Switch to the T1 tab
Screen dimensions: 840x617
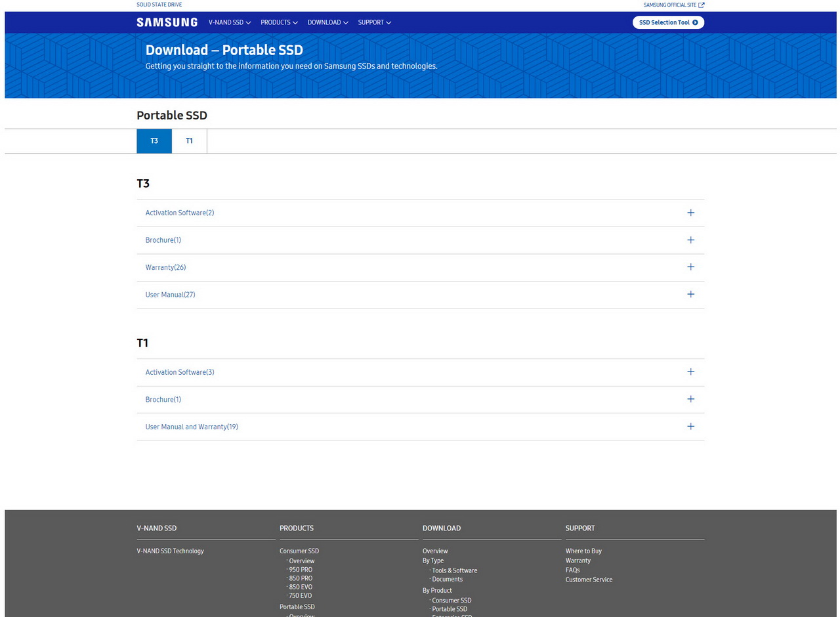(x=189, y=141)
